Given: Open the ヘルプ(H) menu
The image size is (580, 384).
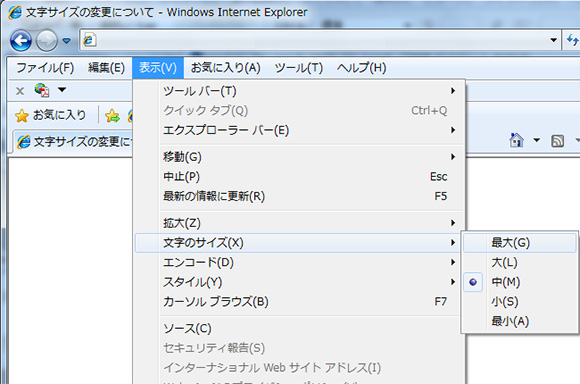Looking at the screenshot, I should click(x=361, y=68).
